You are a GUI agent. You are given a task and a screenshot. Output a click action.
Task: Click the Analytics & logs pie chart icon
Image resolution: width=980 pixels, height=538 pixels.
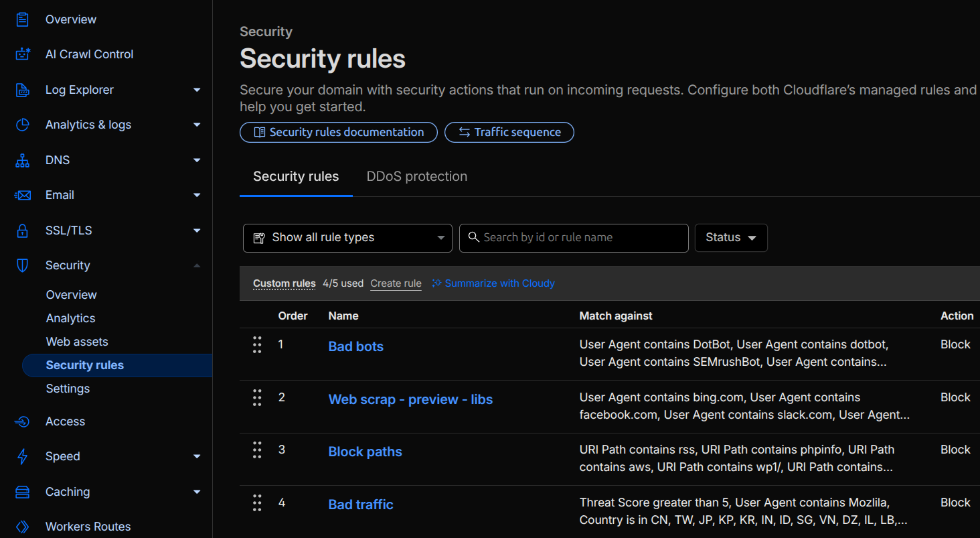[x=23, y=125]
